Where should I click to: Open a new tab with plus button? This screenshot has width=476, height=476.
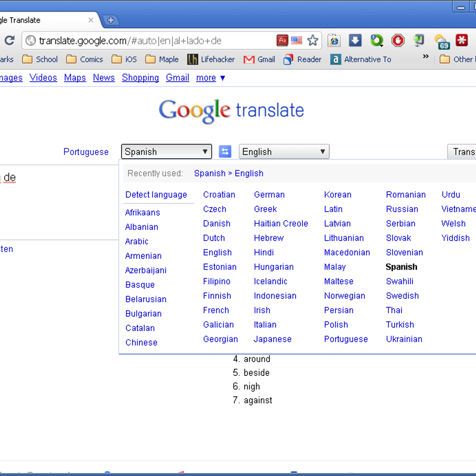click(111, 20)
